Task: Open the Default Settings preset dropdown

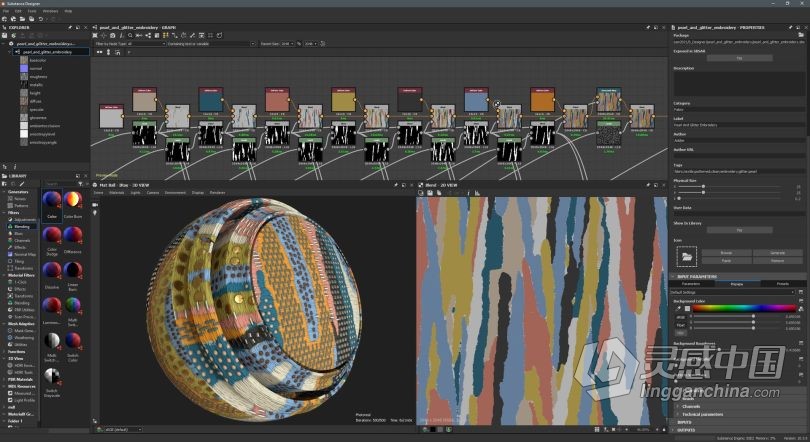Action: pos(732,292)
